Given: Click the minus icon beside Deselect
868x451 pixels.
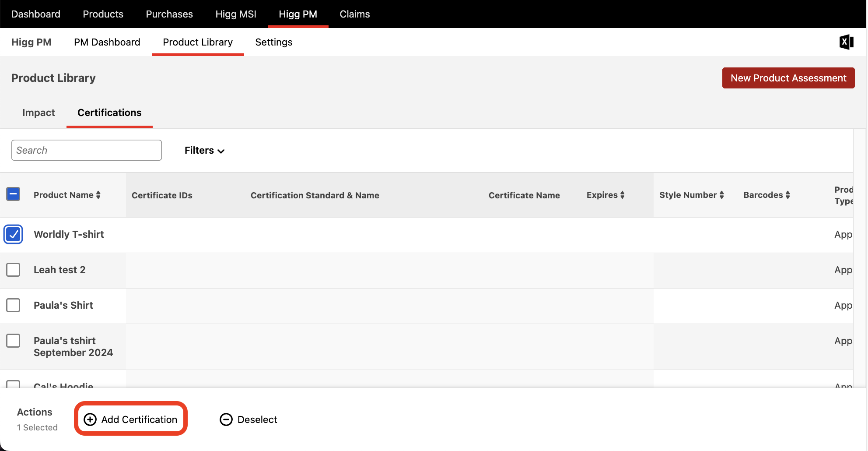Looking at the screenshot, I should coord(226,419).
